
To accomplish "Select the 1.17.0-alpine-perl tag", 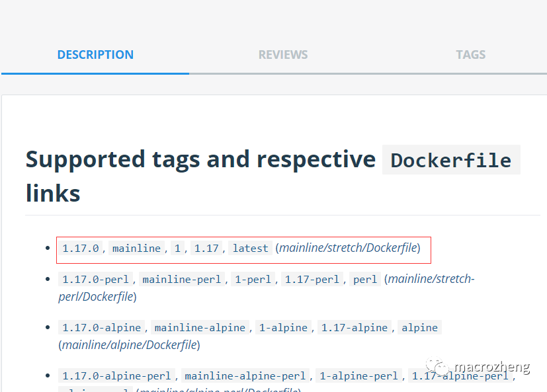I will (117, 376).
